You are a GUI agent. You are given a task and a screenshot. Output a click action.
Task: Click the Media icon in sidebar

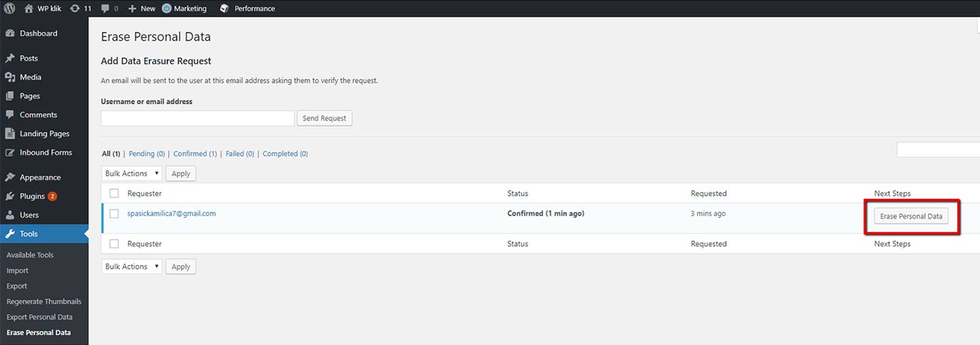pyautogui.click(x=10, y=77)
